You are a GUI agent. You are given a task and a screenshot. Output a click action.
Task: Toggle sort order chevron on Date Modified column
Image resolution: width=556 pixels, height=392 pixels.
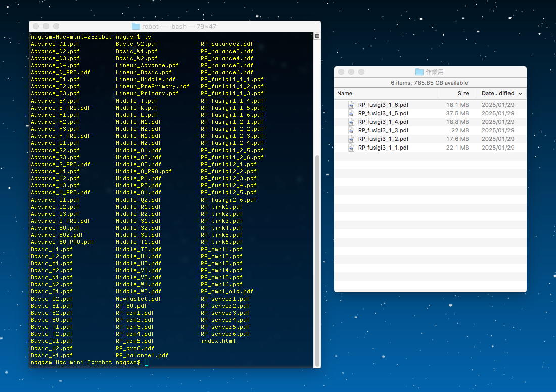pyautogui.click(x=520, y=93)
